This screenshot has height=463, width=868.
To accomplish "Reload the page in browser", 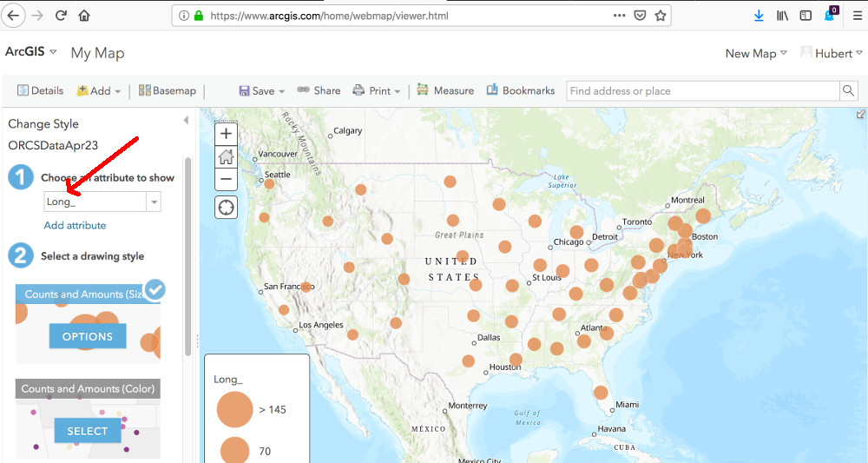I will pyautogui.click(x=61, y=16).
